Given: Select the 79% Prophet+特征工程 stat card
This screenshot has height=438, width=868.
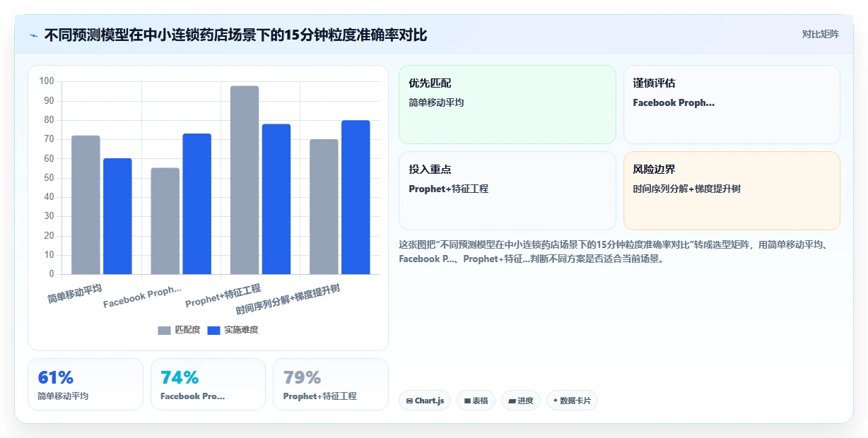Looking at the screenshot, I should click(331, 384).
